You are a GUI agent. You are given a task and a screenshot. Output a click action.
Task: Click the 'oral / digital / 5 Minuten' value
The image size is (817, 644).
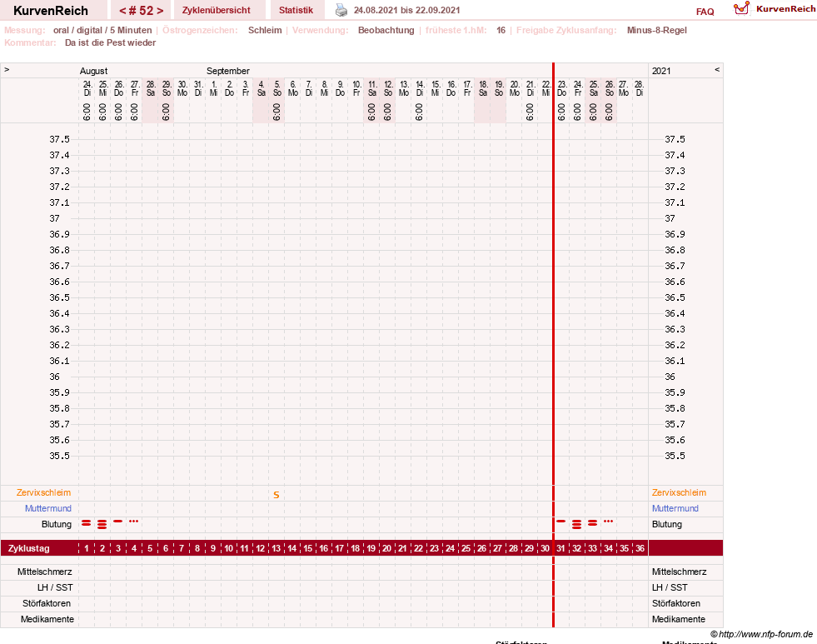click(102, 30)
